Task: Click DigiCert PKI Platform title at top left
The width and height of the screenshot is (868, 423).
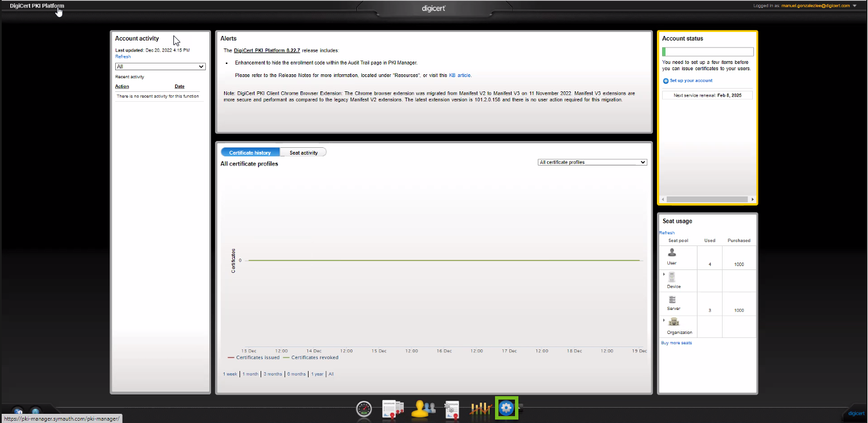Action: (37, 6)
